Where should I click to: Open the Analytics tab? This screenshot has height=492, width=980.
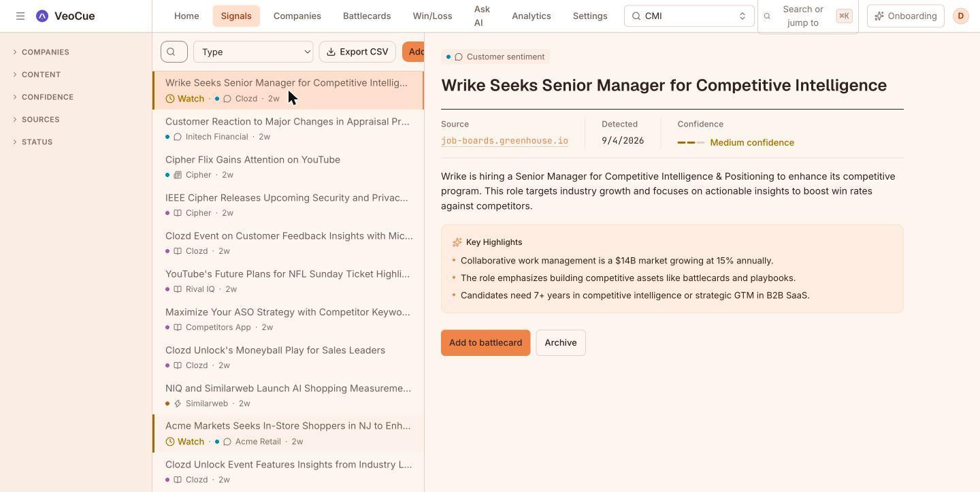(532, 16)
